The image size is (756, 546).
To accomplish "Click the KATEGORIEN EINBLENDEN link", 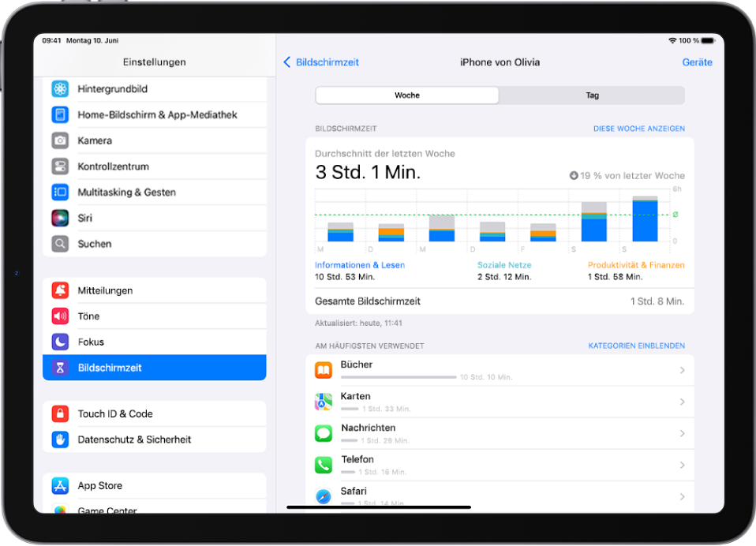I will click(x=636, y=345).
